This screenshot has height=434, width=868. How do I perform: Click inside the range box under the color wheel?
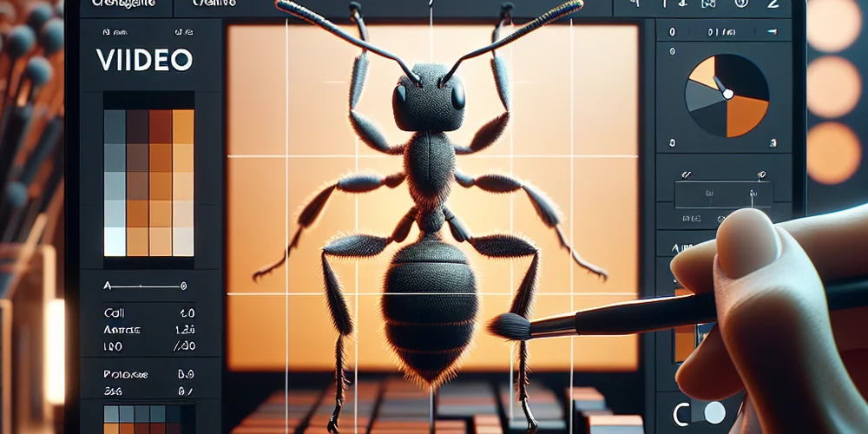723,194
